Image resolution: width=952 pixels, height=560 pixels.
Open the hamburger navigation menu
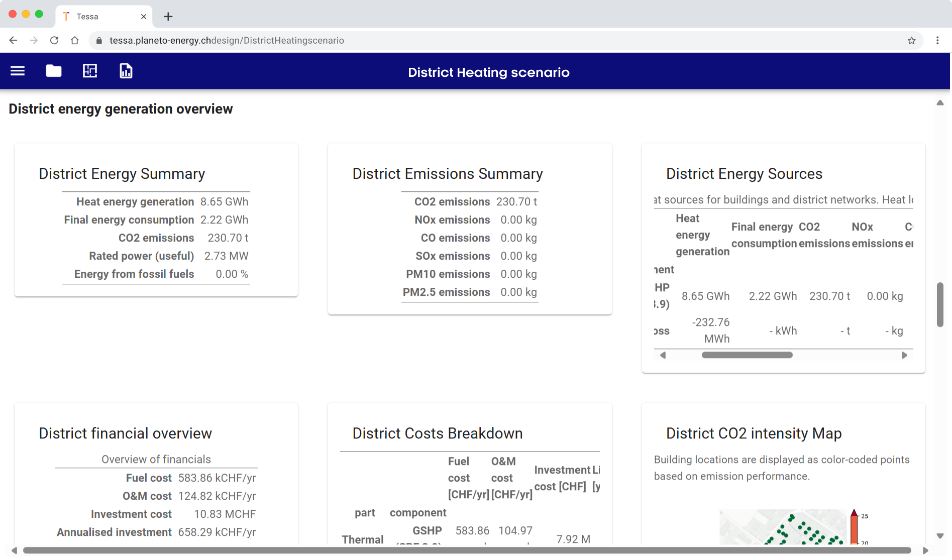18,71
